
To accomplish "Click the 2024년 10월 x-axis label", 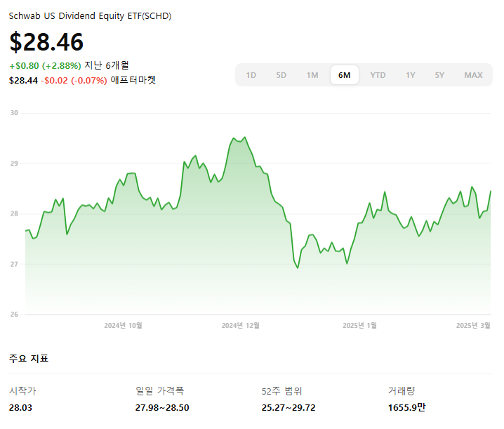I will [123, 326].
